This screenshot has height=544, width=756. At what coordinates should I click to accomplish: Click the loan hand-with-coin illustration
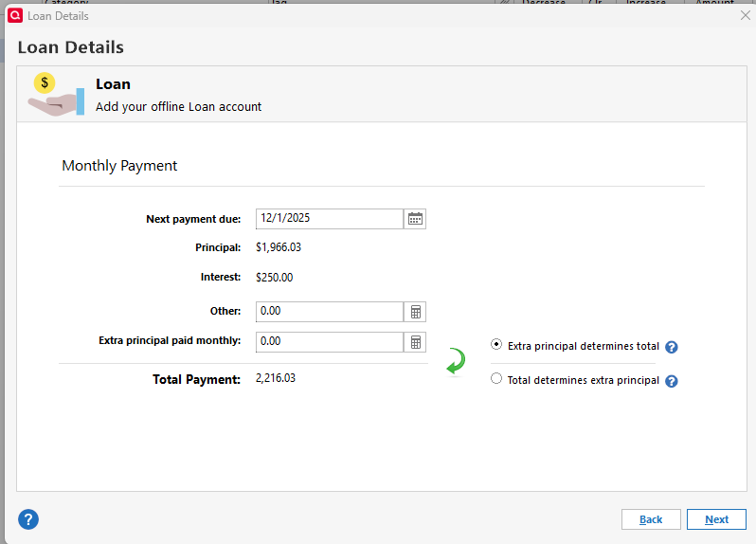click(56, 94)
